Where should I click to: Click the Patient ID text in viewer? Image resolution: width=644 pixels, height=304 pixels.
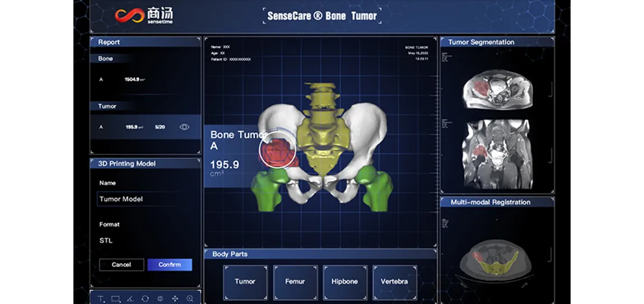click(x=231, y=59)
